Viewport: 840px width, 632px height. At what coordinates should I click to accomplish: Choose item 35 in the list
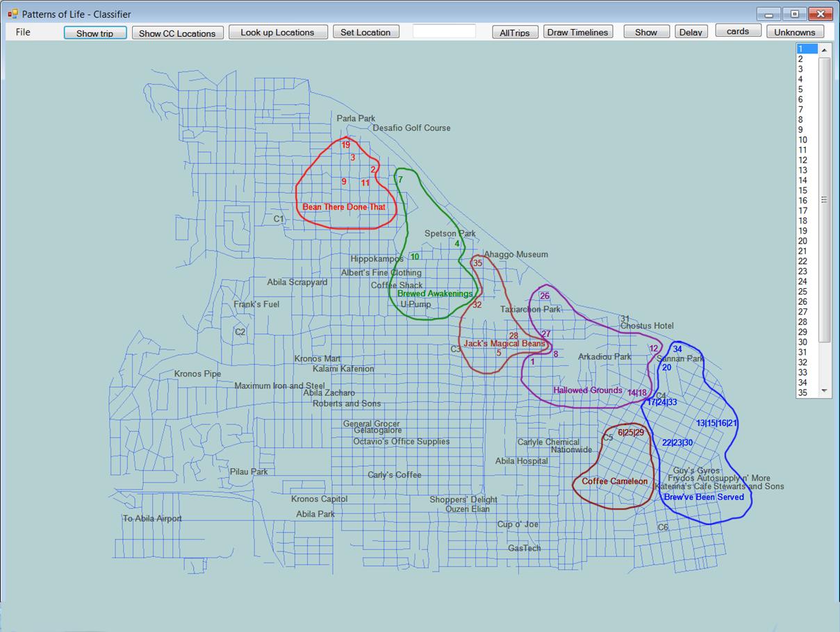tap(806, 392)
